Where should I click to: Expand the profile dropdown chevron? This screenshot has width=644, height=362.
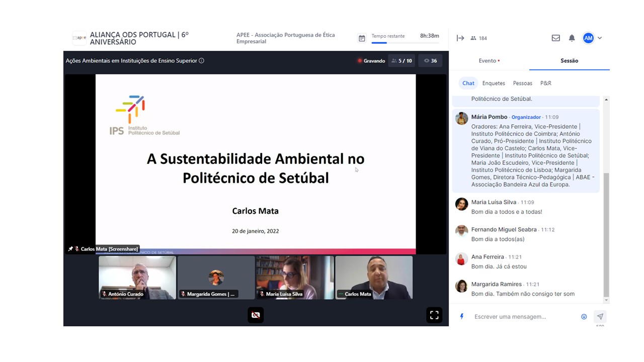[600, 38]
